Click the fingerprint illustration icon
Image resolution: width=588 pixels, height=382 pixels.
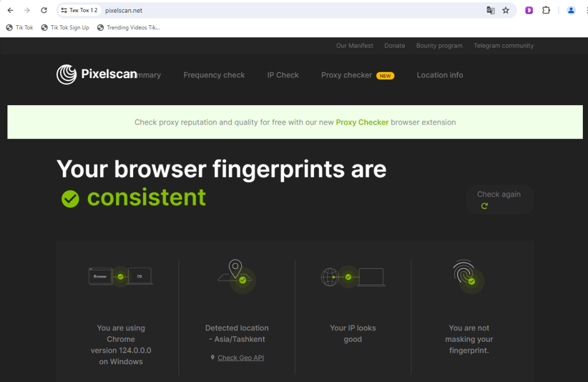point(468,276)
